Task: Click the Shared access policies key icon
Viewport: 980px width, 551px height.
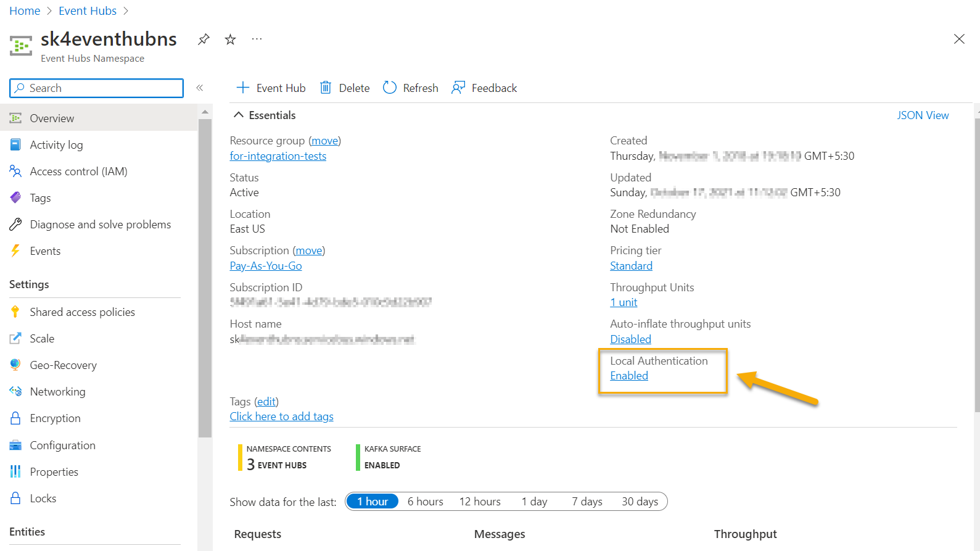Action: tap(15, 312)
